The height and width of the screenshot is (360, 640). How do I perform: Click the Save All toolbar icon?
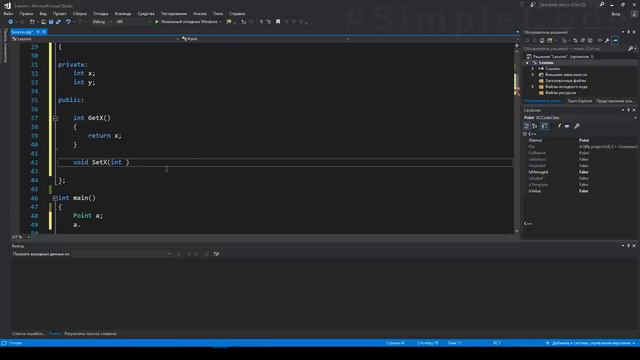[x=58, y=22]
